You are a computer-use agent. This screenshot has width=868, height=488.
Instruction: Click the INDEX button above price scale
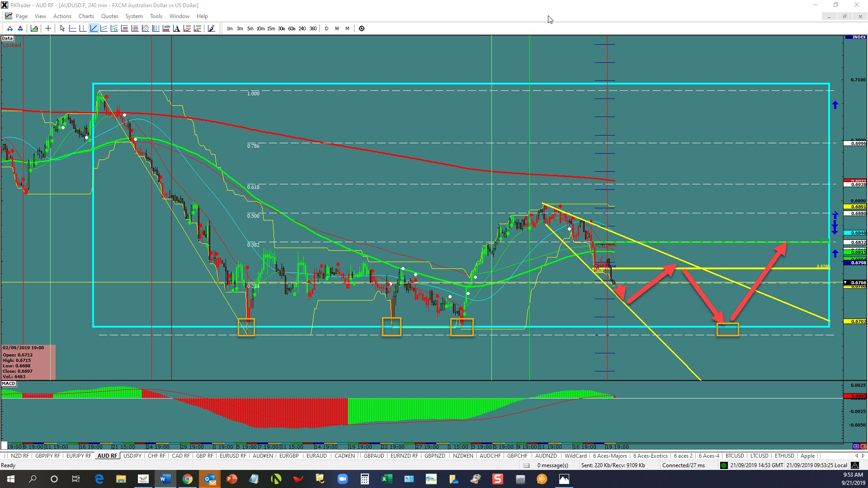855,37
